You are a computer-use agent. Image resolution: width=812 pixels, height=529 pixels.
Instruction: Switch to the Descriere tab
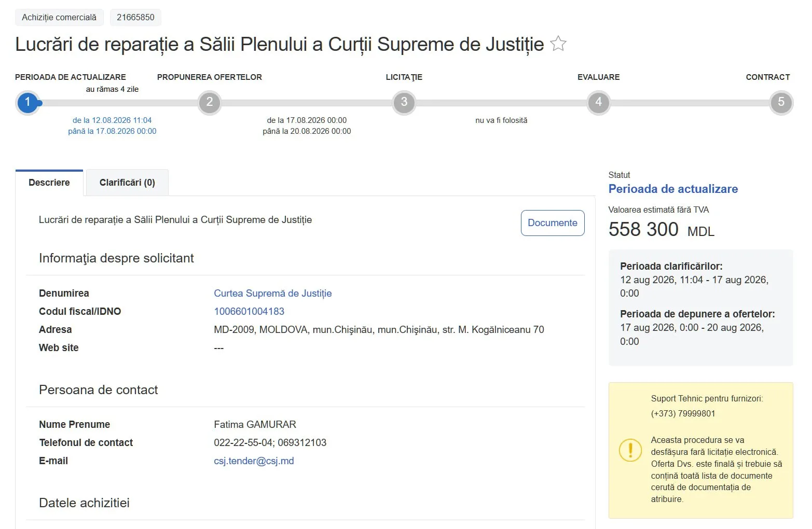pos(49,183)
